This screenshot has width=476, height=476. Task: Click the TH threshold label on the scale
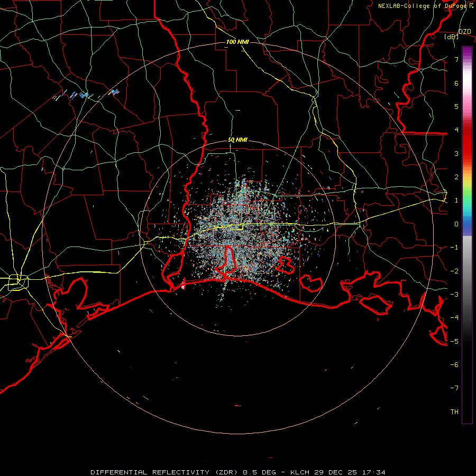pyautogui.click(x=454, y=411)
